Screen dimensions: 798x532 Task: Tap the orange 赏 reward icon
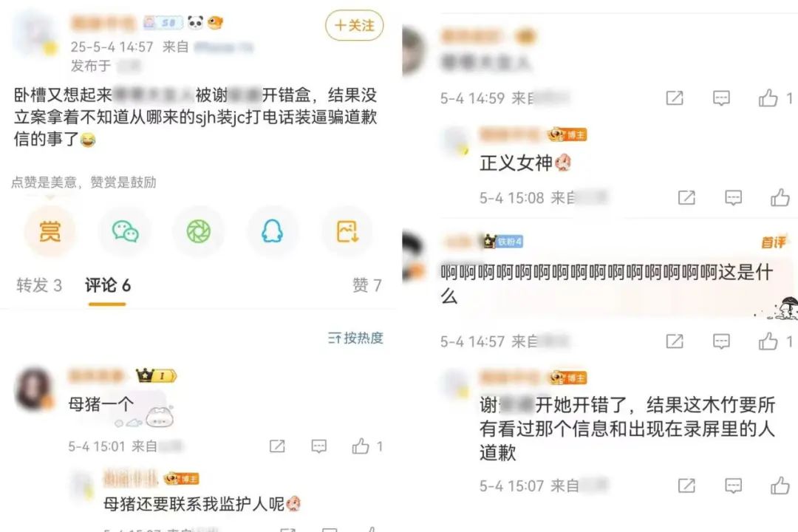click(x=50, y=231)
